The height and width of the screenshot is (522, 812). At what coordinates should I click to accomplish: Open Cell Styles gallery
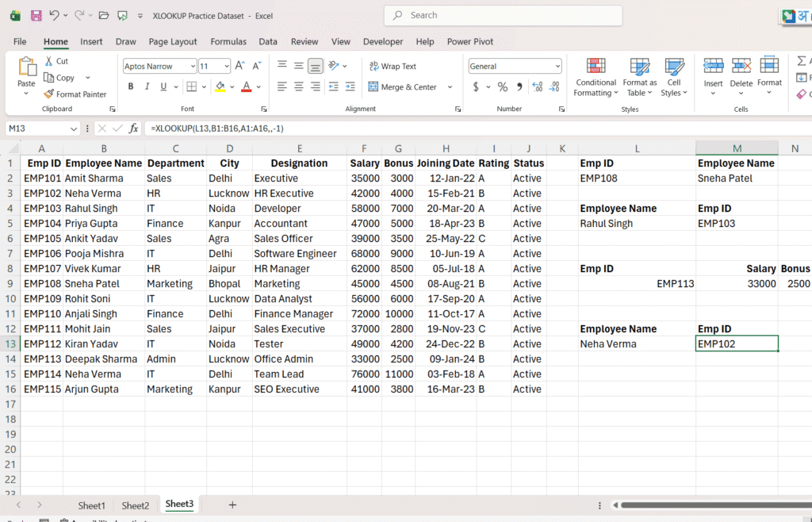674,78
